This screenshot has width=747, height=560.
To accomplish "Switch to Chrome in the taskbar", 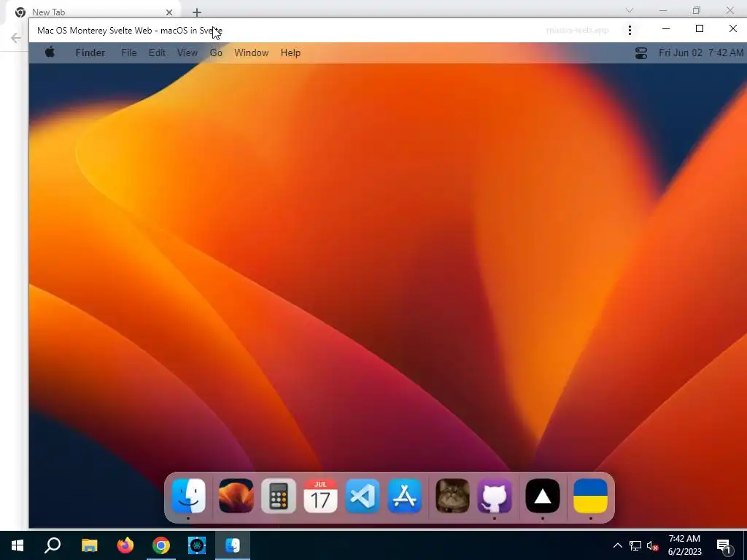I will pos(161,545).
